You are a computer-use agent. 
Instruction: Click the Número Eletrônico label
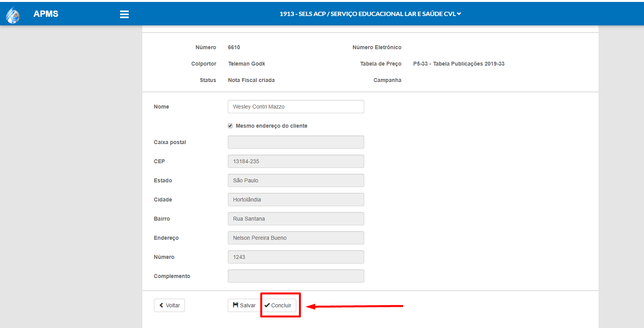click(377, 47)
